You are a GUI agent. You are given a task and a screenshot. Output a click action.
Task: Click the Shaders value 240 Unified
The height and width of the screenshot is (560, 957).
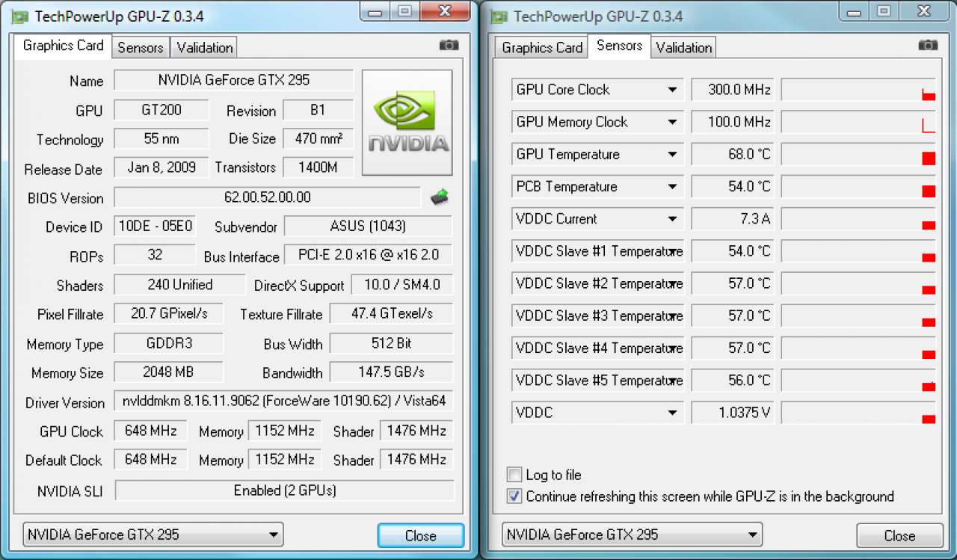[179, 284]
